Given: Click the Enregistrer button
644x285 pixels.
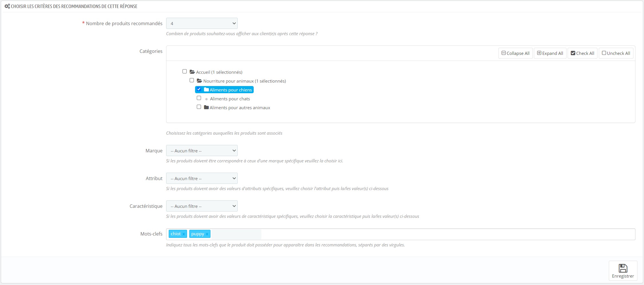Looking at the screenshot, I should 623,271.
